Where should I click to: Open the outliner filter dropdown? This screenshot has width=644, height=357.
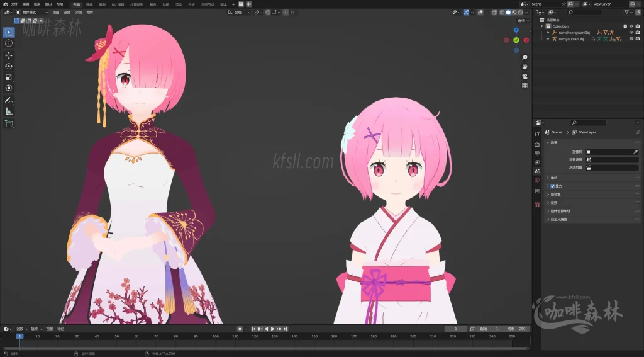click(x=628, y=13)
